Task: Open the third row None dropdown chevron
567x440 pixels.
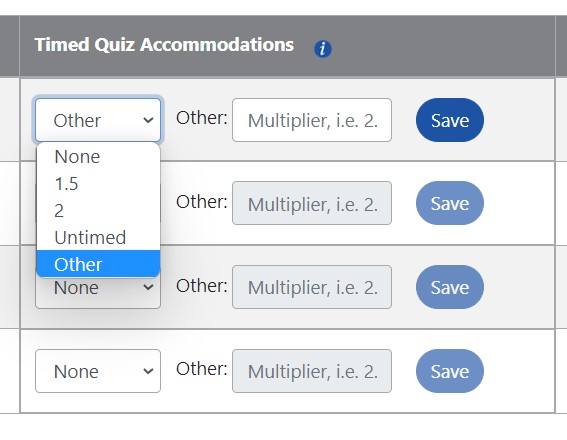Action: click(x=148, y=287)
